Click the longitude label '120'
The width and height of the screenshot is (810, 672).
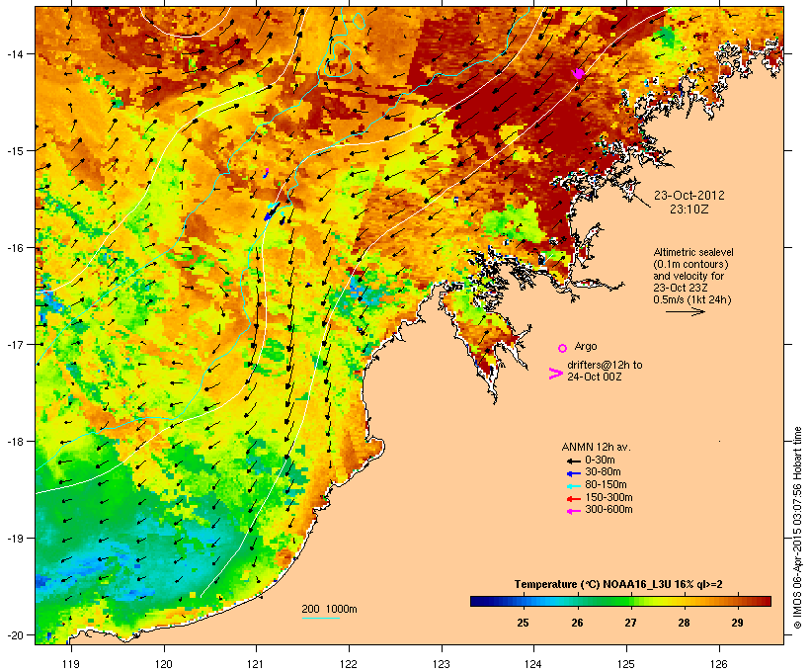click(164, 664)
